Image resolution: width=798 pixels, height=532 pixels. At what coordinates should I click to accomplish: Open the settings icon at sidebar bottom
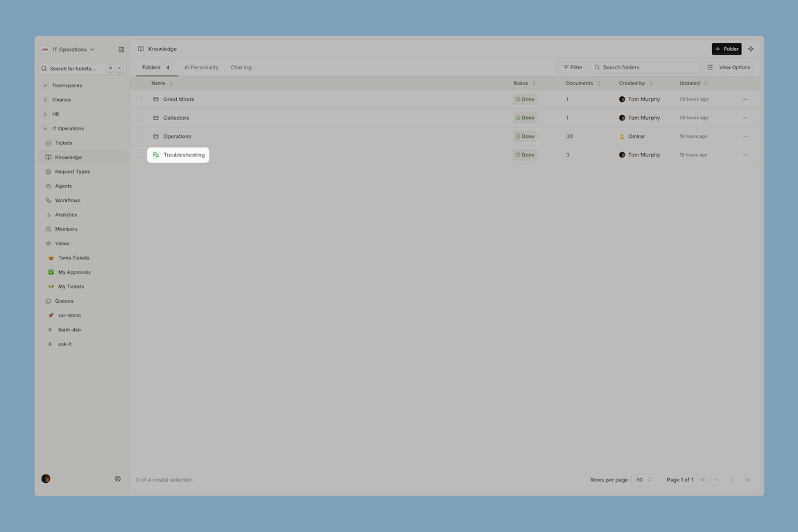click(118, 479)
